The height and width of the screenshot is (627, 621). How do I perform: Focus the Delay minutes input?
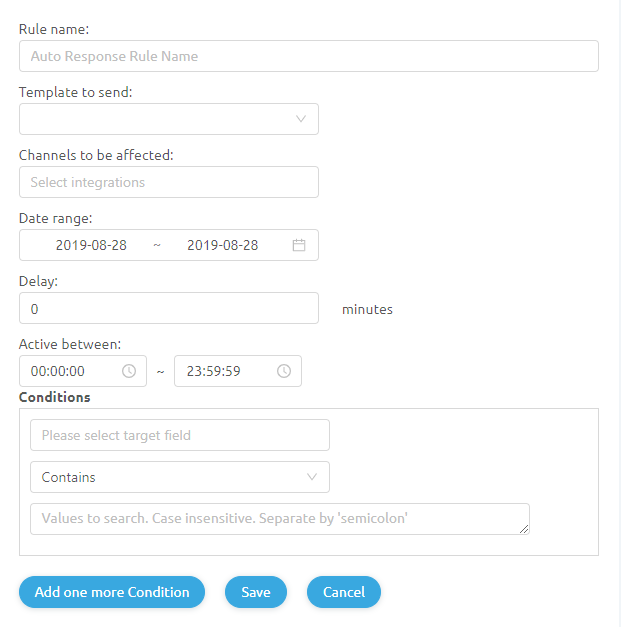(x=168, y=308)
